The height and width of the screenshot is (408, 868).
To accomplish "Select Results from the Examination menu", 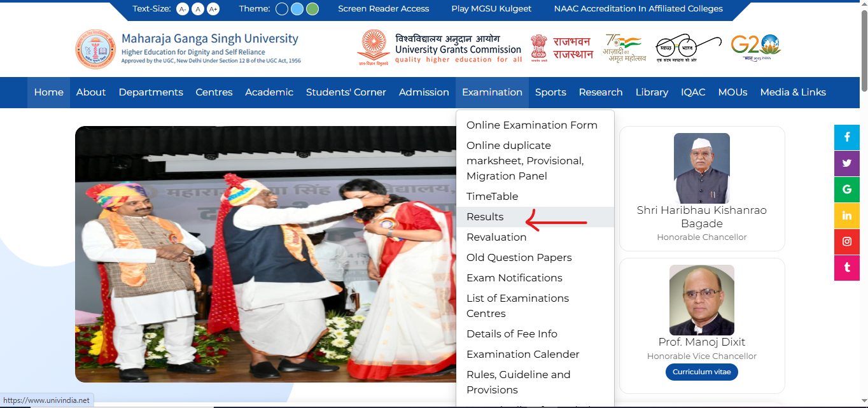I will [x=485, y=216].
